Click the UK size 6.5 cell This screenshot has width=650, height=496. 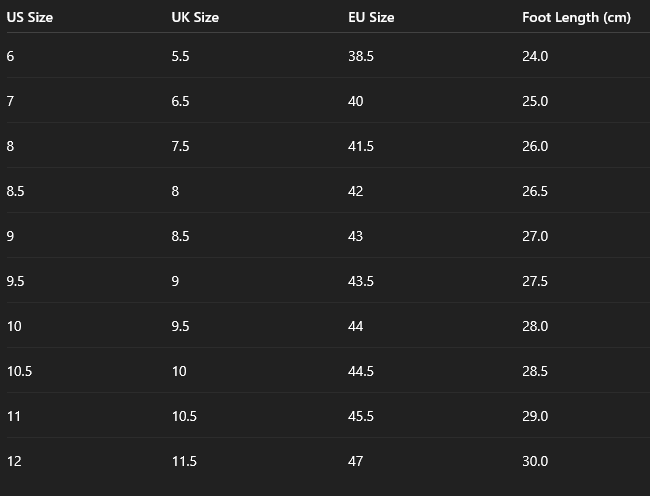(x=180, y=101)
